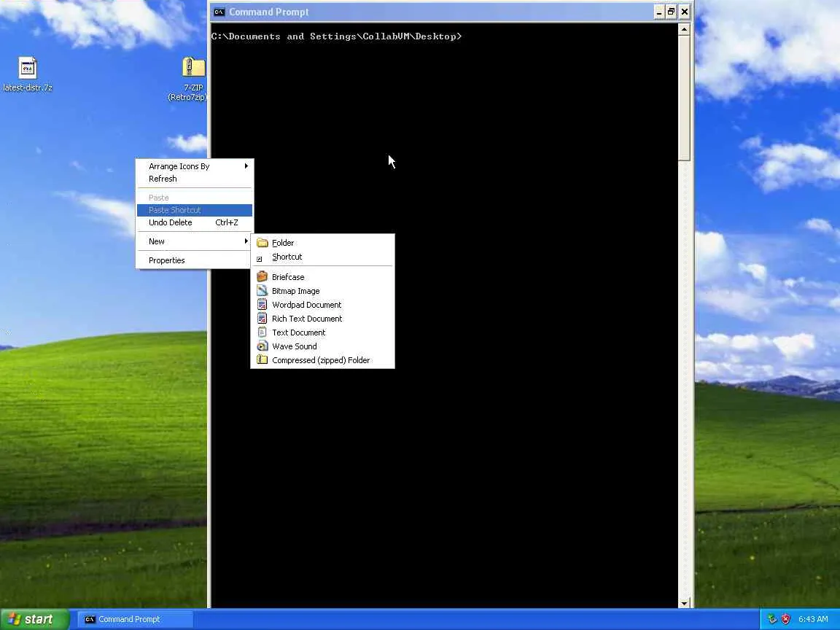Viewport: 840px width, 630px height.
Task: Click the Desktop path prompt line
Action: [x=336, y=36]
